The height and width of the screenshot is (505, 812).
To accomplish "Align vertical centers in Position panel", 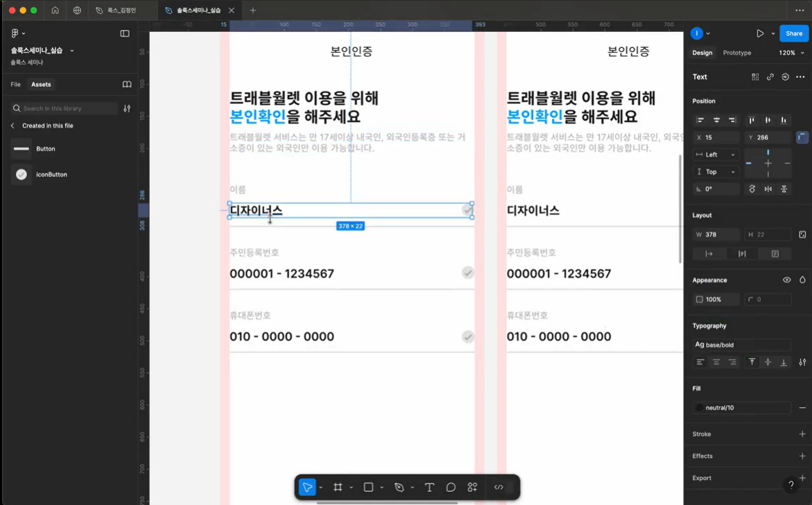I will point(768,120).
